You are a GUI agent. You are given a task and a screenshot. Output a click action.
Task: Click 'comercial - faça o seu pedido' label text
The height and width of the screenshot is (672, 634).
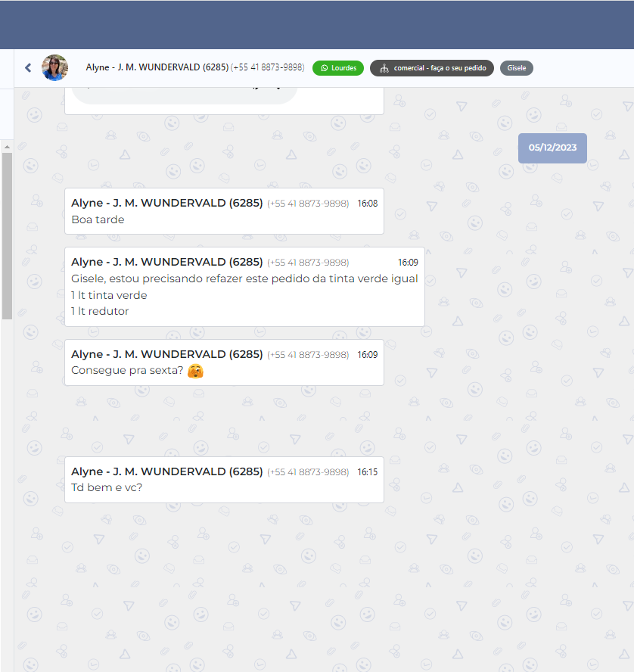coord(440,68)
